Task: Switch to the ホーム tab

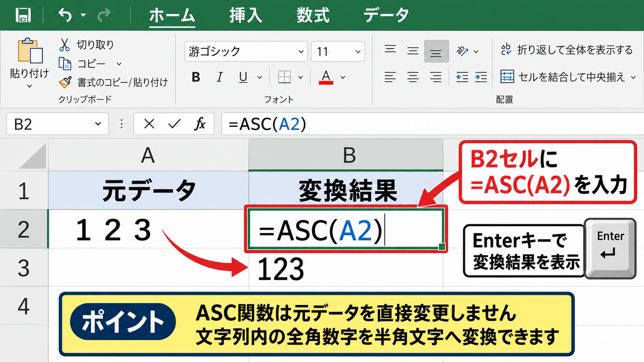Action: [172, 16]
